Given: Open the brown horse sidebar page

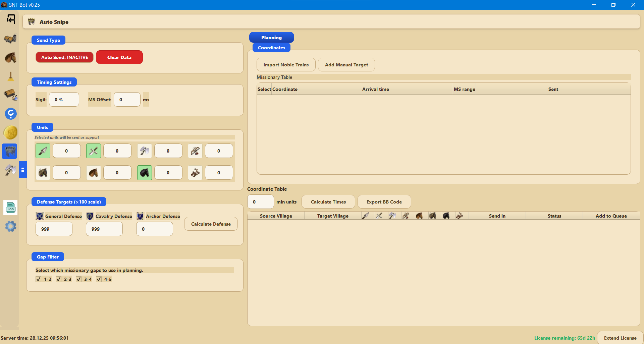Looking at the screenshot, I should pyautogui.click(x=10, y=58).
